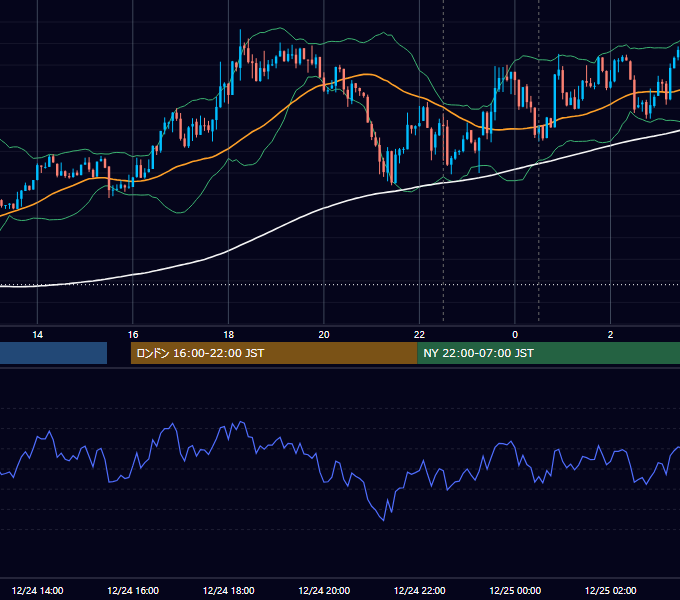
Task: Click the 12/24 14:00 time label
Action: pyautogui.click(x=37, y=590)
